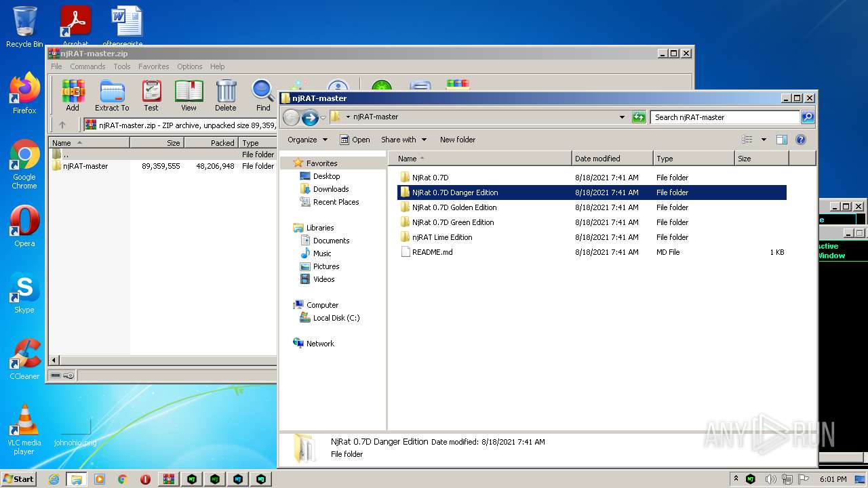The width and height of the screenshot is (868, 488).
Task: Click the clock in system tray
Action: [x=833, y=479]
